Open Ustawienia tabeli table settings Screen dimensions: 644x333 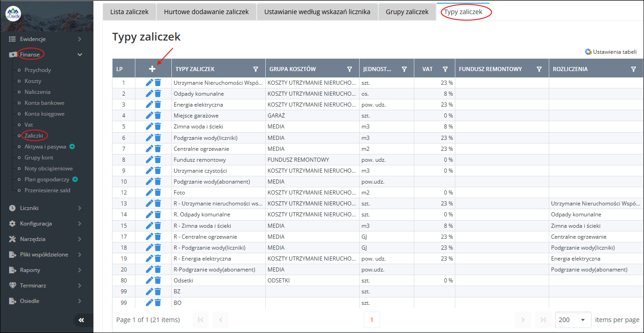pos(611,52)
